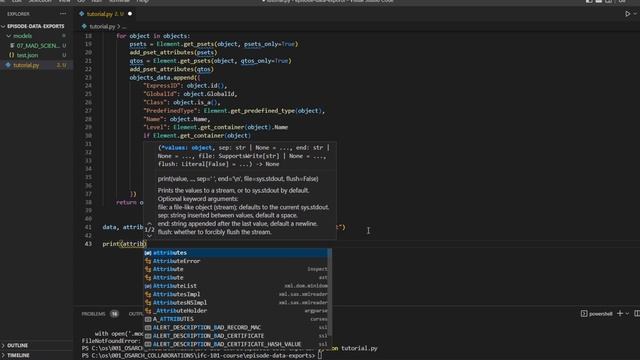Create a new terminal with plus icon
Screen dimensions: 640x360
(x=620, y=313)
